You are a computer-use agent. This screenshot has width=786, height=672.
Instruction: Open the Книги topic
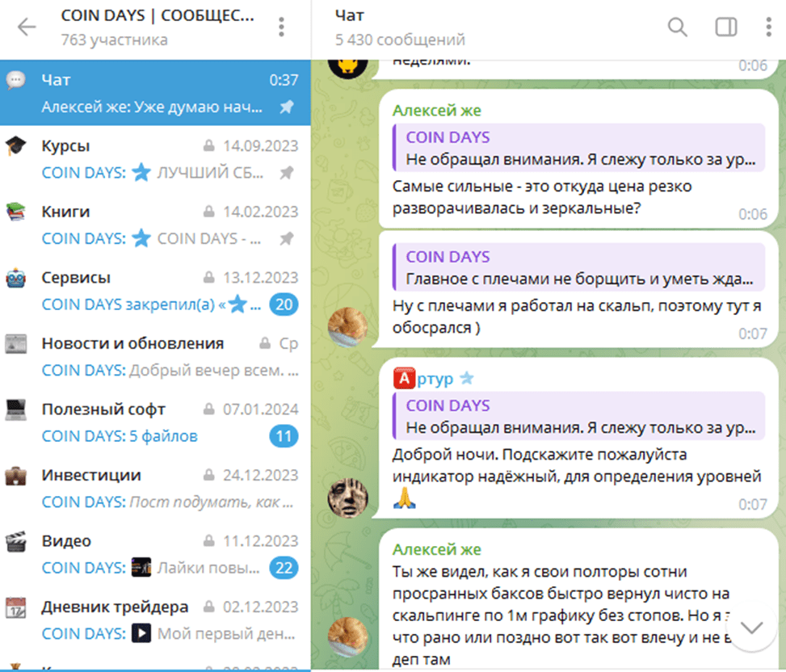tap(155, 225)
